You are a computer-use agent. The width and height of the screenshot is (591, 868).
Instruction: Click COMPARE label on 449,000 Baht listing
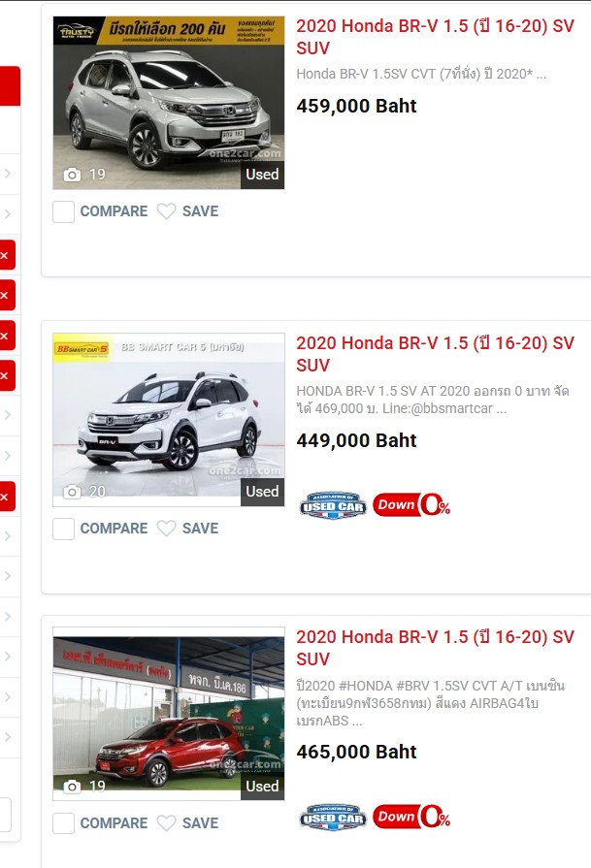coord(115,529)
